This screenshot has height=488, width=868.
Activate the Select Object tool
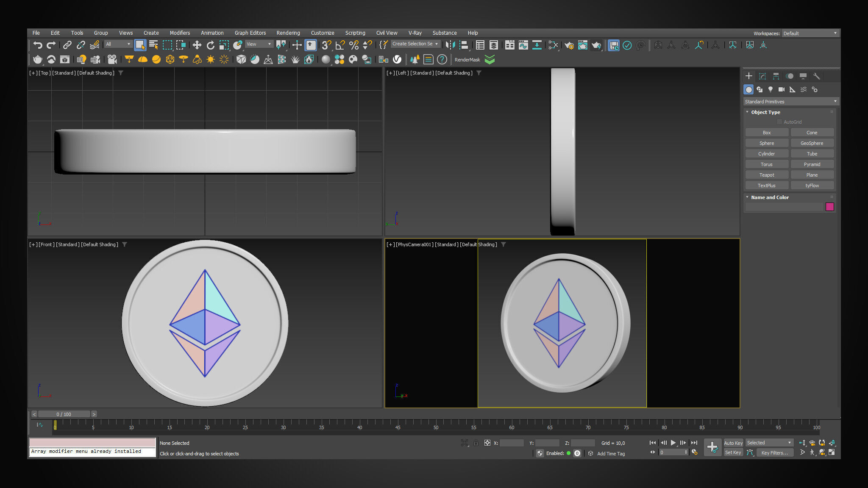click(x=140, y=45)
